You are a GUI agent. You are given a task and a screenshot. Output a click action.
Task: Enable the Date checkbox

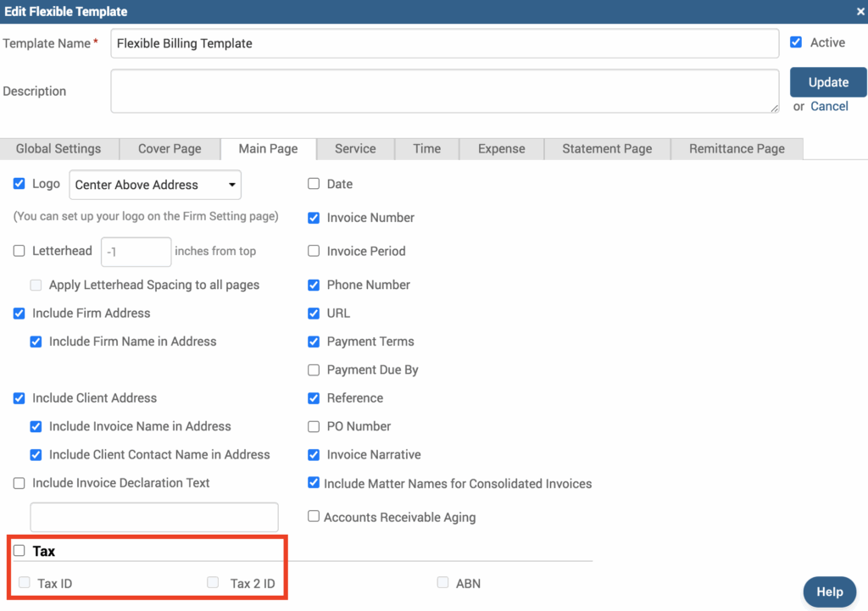tap(314, 184)
